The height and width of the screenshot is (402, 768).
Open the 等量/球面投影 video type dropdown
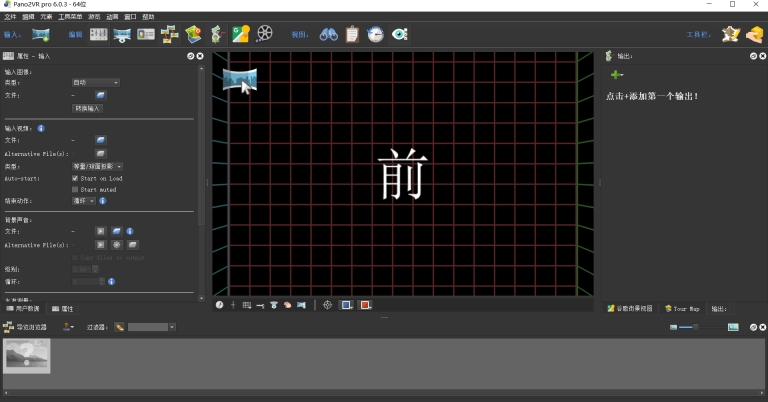(97, 166)
